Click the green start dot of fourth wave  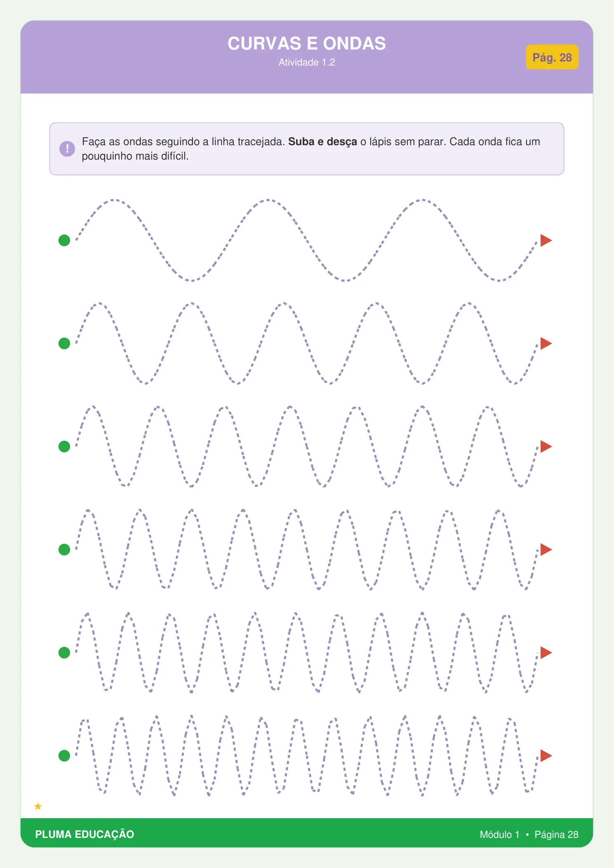pos(64,550)
